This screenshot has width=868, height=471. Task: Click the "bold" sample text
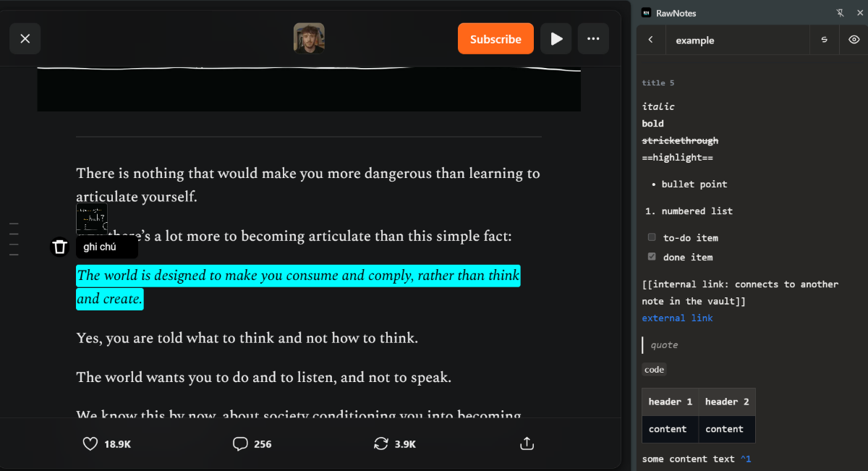coord(653,124)
